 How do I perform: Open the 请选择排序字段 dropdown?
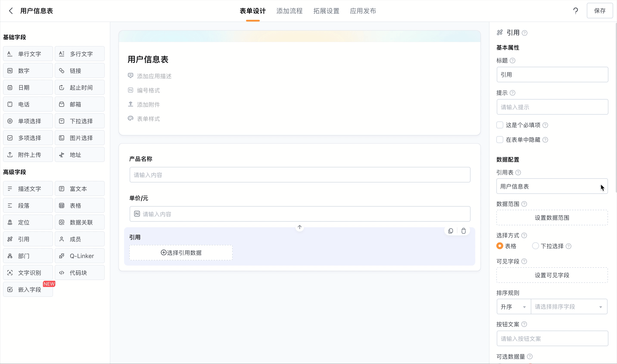569,307
